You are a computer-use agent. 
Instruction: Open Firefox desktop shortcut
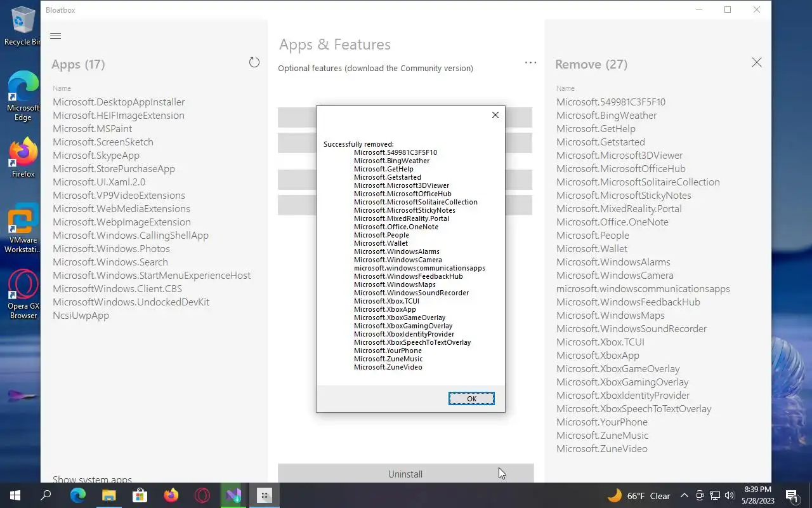[x=23, y=157]
